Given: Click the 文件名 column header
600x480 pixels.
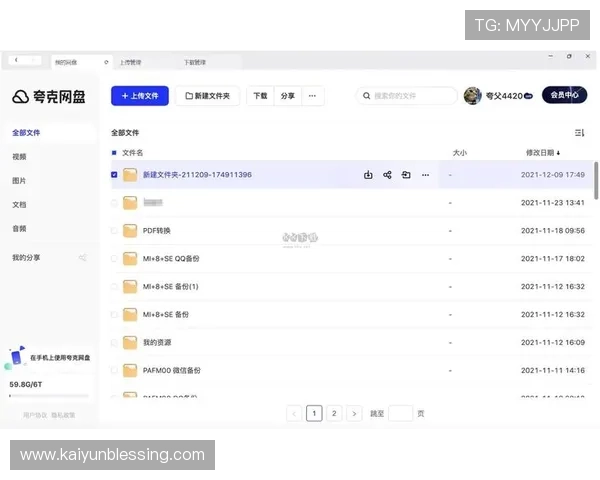Looking at the screenshot, I should click(x=132, y=153).
